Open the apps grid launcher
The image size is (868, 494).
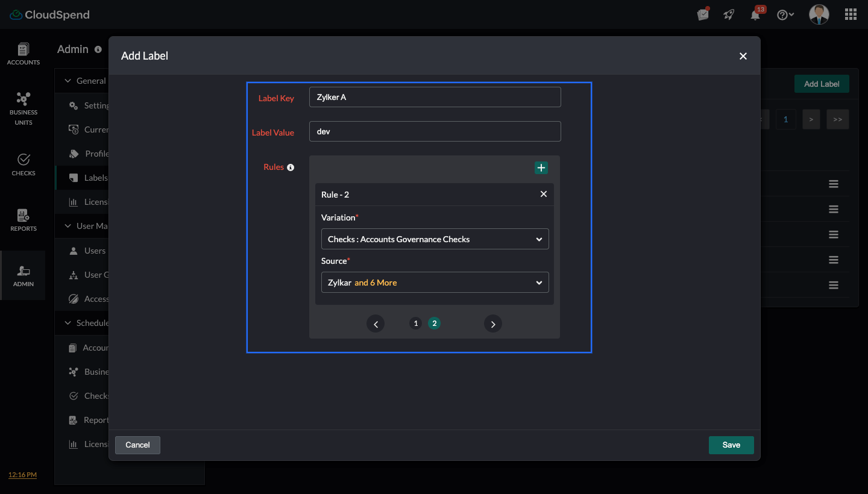coord(851,14)
